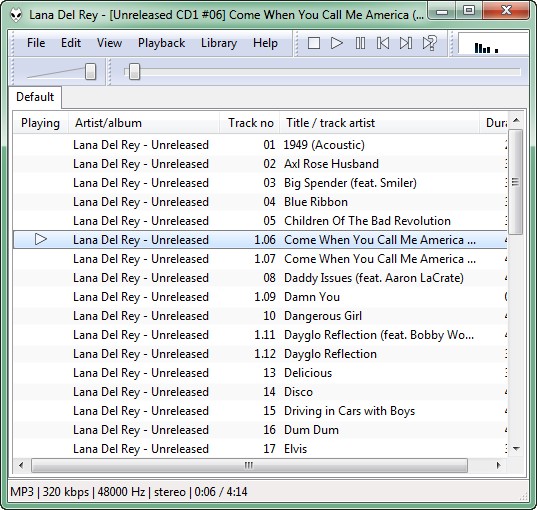Click the foobar2000 alien icon in title bar
Viewport: 537px width, 510px height.
click(x=16, y=15)
